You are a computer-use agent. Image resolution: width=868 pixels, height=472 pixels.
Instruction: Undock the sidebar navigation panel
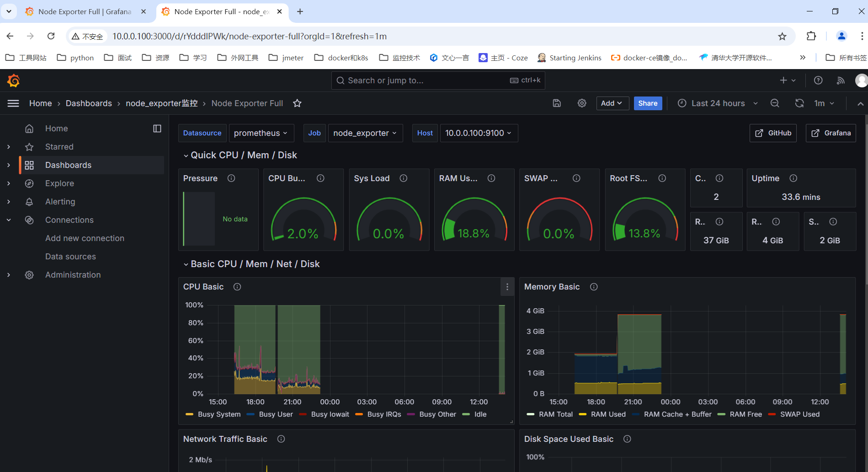157,129
